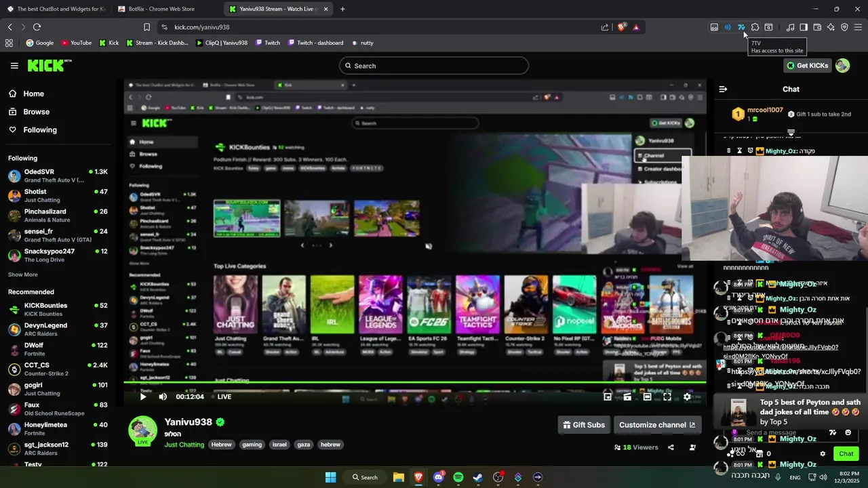Screen dimensions: 868x488
Task: Mute the stream volume
Action: [x=163, y=396]
